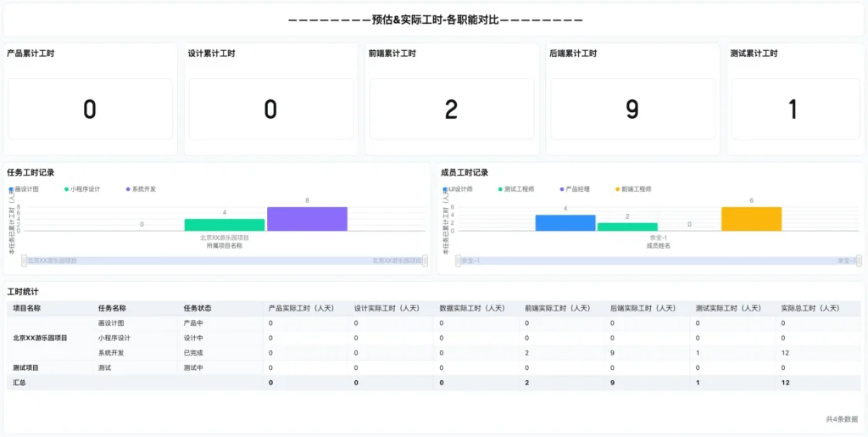Toggle the 画设计图 legend dot

click(x=11, y=189)
